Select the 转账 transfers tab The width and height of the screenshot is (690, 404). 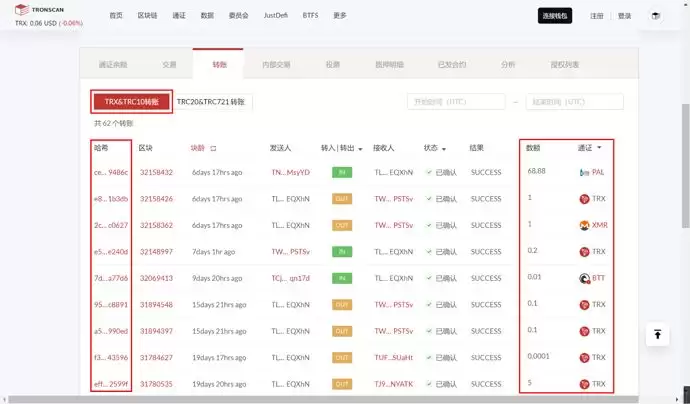pos(219,65)
